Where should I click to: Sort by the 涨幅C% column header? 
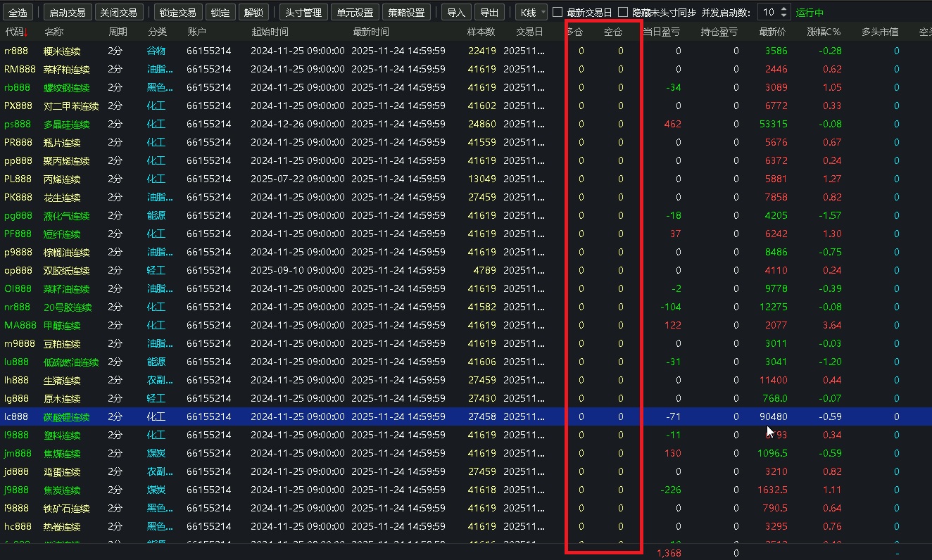pos(824,32)
